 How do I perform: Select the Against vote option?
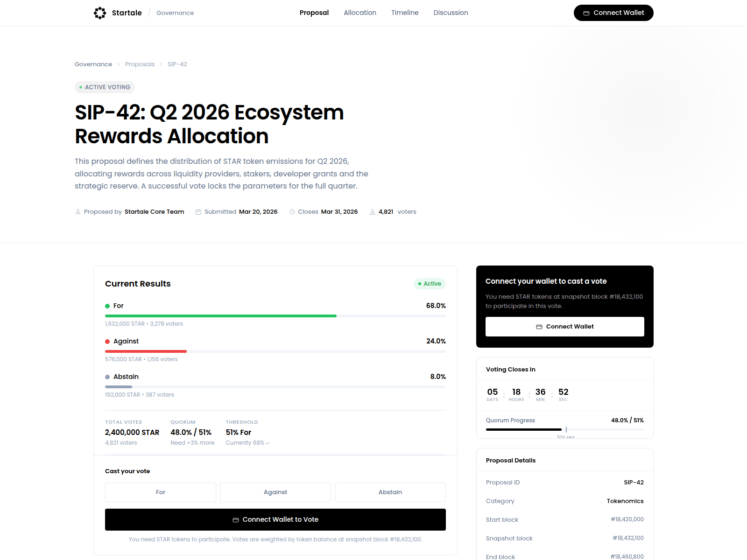275,492
